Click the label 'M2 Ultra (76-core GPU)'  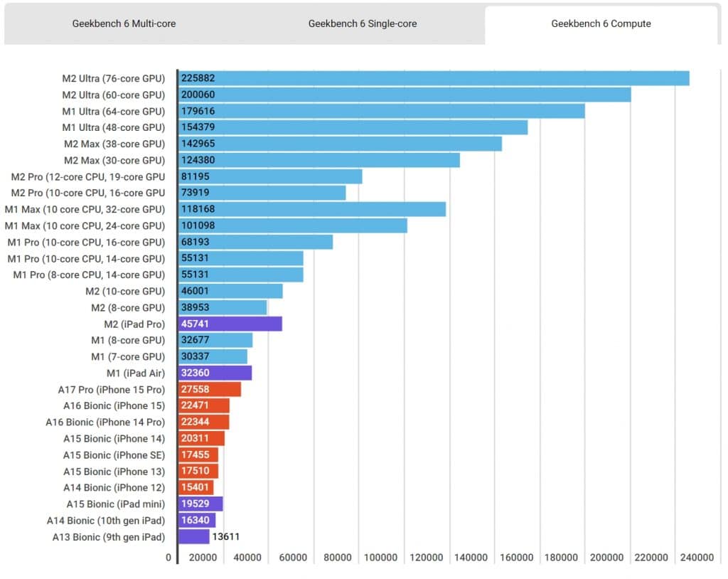pos(113,78)
